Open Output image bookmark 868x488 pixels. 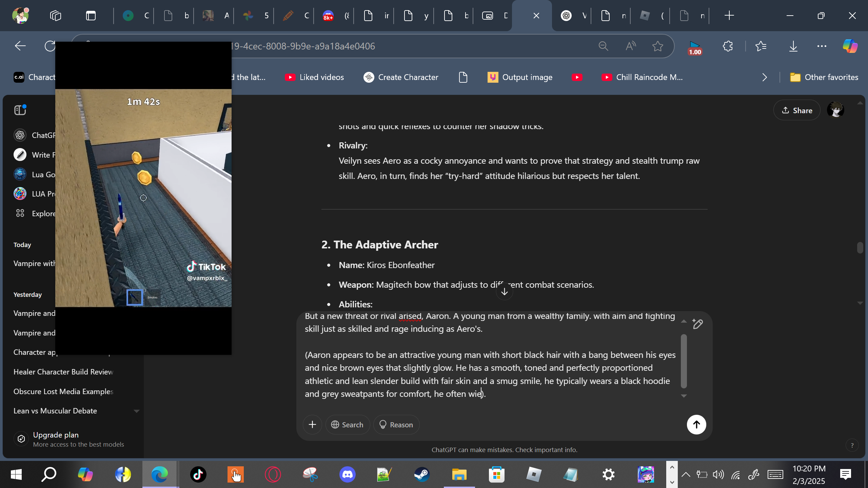[x=520, y=77]
